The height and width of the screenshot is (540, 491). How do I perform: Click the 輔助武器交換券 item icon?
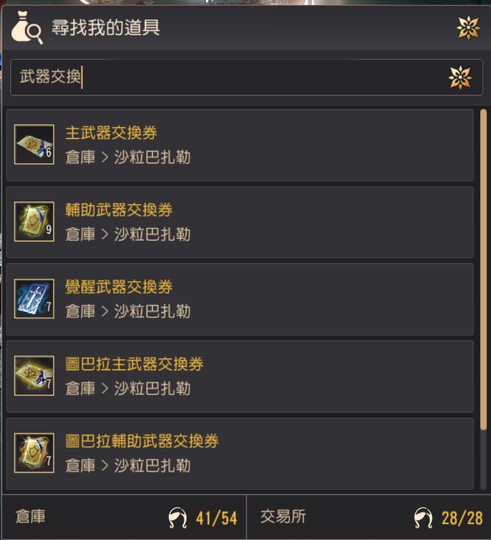point(34,221)
